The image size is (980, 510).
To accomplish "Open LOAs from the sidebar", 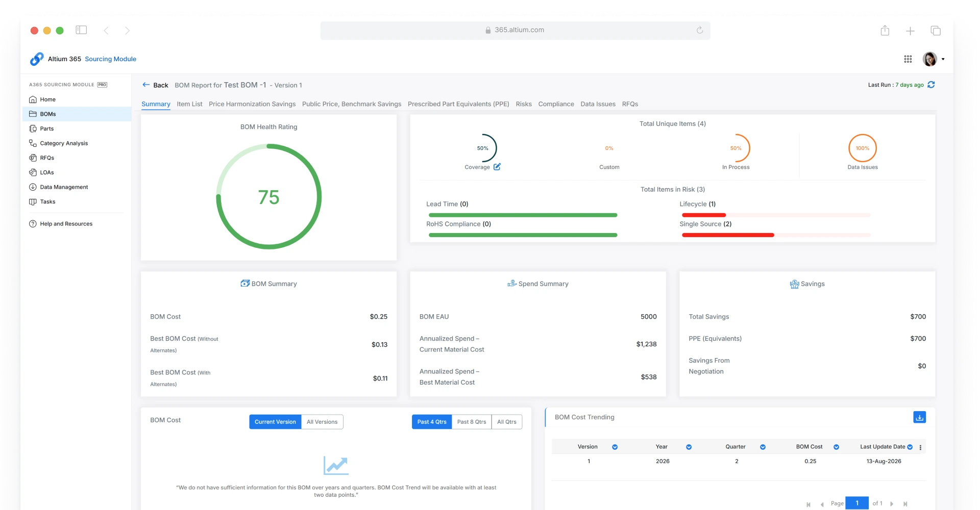I will [x=46, y=172].
